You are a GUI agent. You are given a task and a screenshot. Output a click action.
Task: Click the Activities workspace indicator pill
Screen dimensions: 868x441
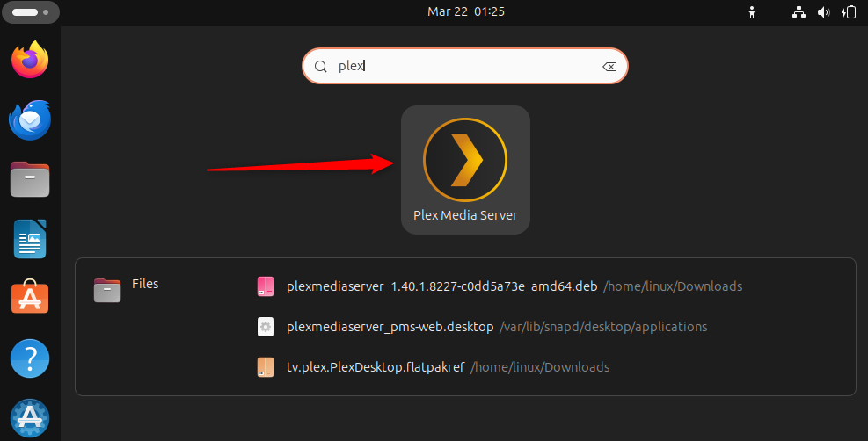click(31, 12)
